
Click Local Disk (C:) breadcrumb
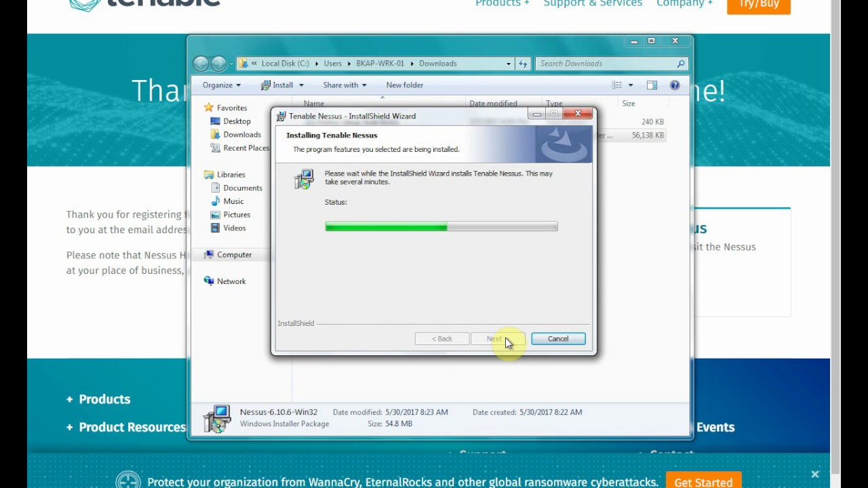pos(285,64)
